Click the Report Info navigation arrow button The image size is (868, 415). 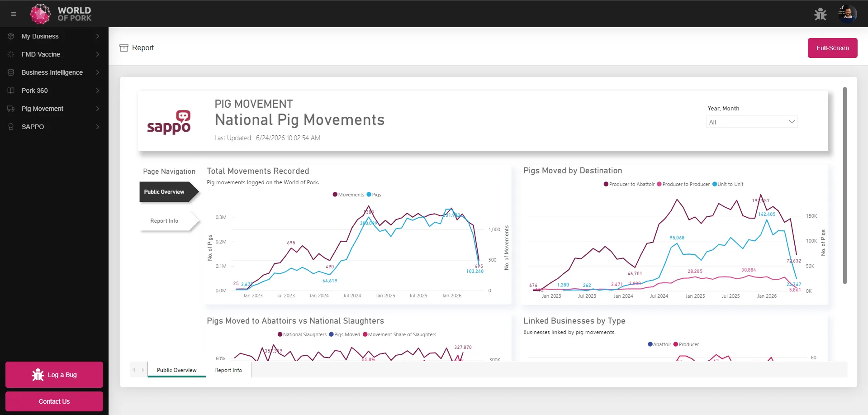169,221
